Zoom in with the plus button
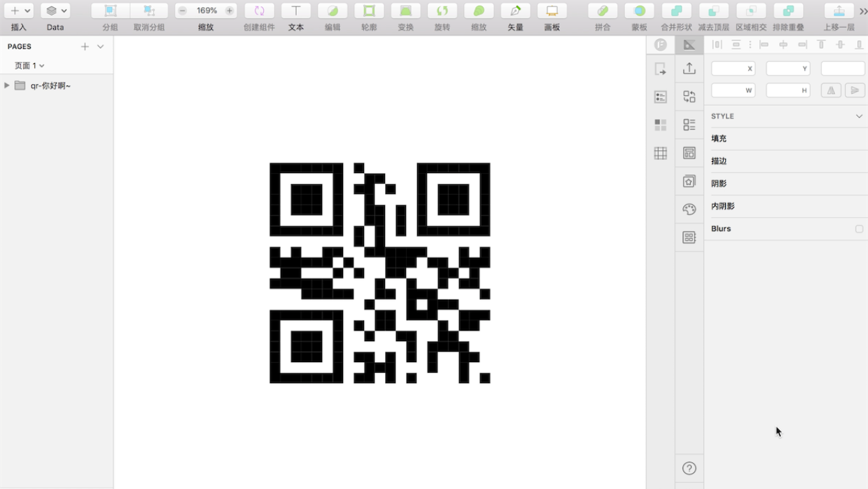868x489 pixels. (230, 11)
